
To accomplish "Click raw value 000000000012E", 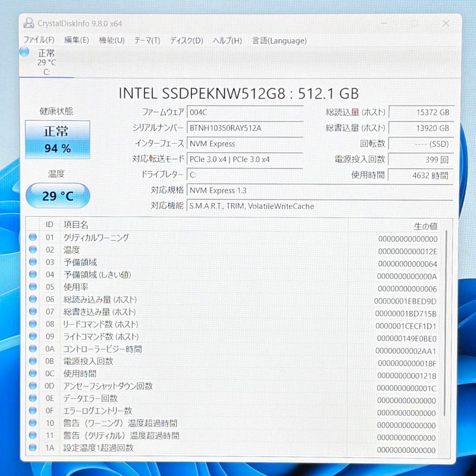I will (407, 251).
